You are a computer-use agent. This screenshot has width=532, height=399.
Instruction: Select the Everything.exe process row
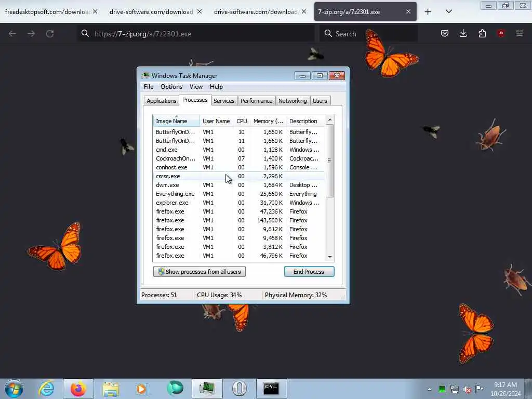[238, 194]
